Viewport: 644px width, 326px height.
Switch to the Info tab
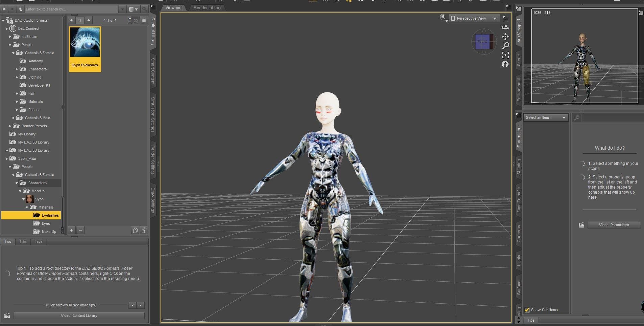coord(23,241)
